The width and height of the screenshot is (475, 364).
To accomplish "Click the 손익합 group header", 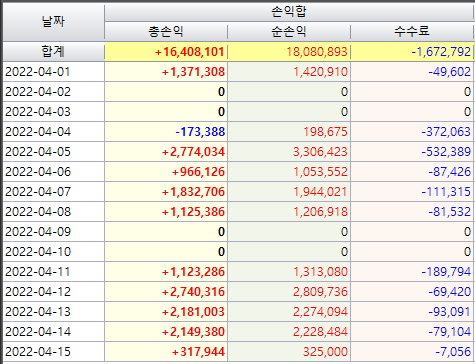I will 289,12.
